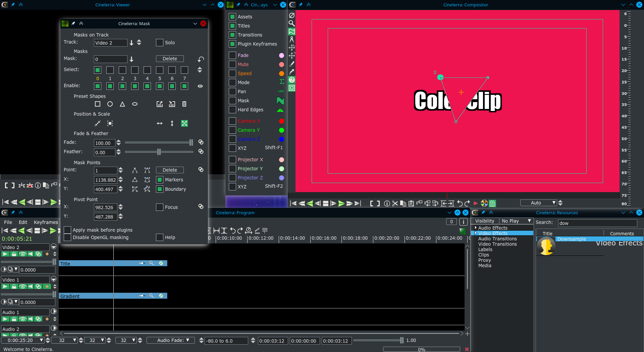Click the eyedropper tool in Compositor toolbar
This screenshot has height=352, width=644.
coord(292,72)
